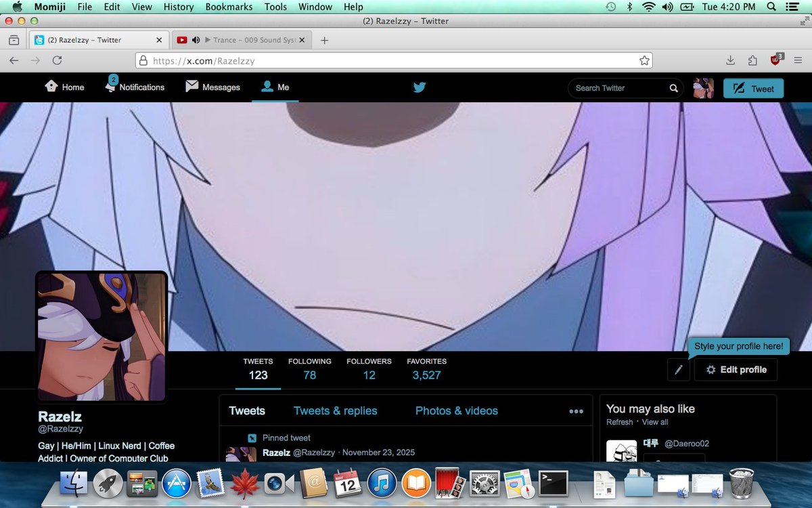
Task: Switch to Photos & videos tab
Action: [x=457, y=410]
